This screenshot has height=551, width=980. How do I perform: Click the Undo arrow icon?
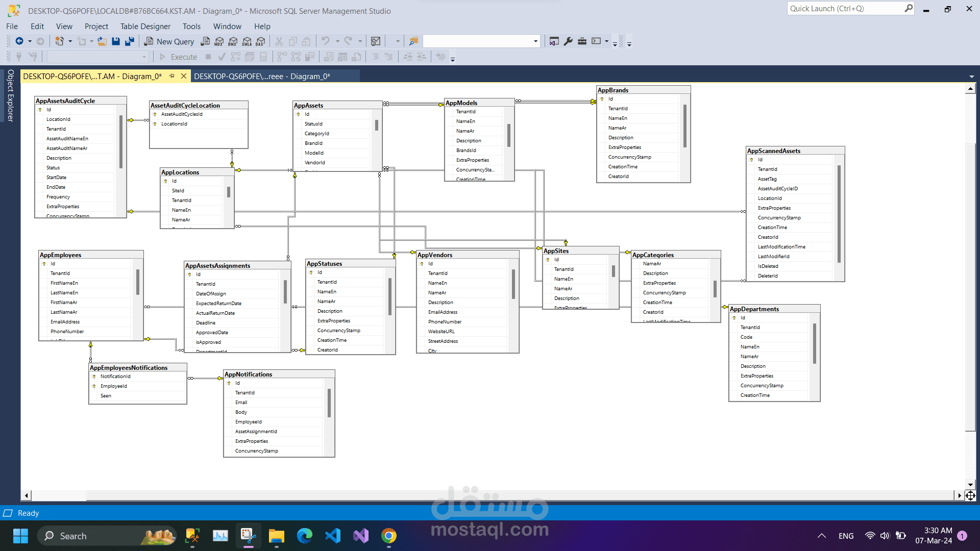pos(325,41)
